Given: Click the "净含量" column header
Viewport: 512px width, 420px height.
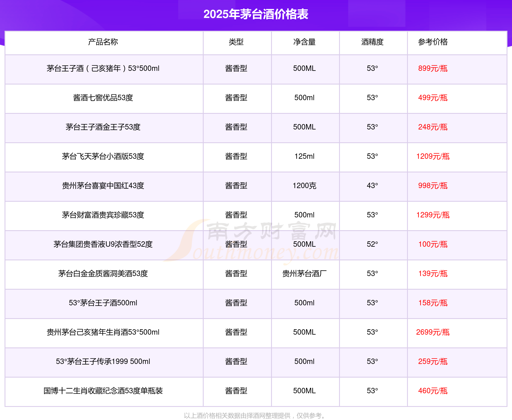Looking at the screenshot, I should (x=304, y=42).
